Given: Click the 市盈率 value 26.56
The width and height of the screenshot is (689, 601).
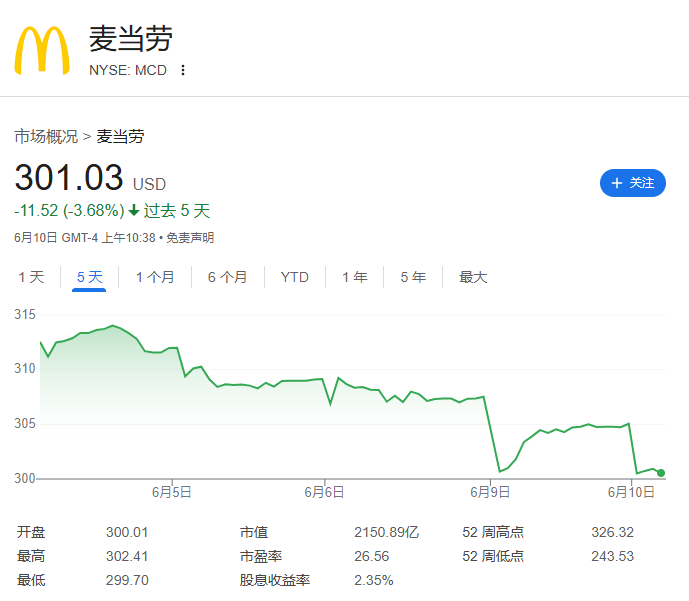Looking at the screenshot, I should tap(372, 556).
